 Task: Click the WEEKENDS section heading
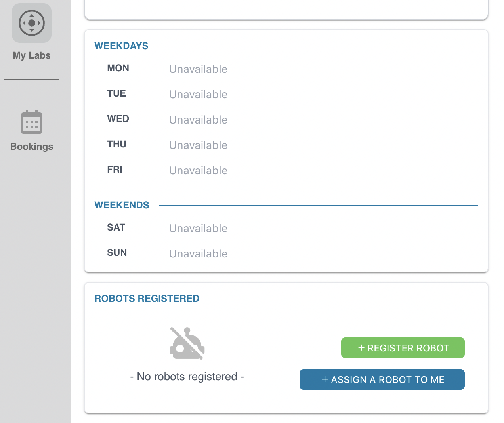(122, 205)
